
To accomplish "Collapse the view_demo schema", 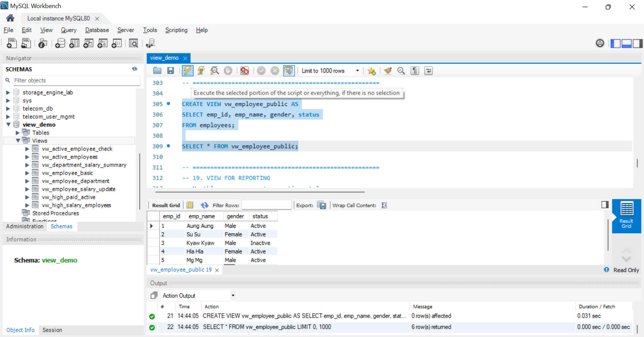I will [8, 124].
